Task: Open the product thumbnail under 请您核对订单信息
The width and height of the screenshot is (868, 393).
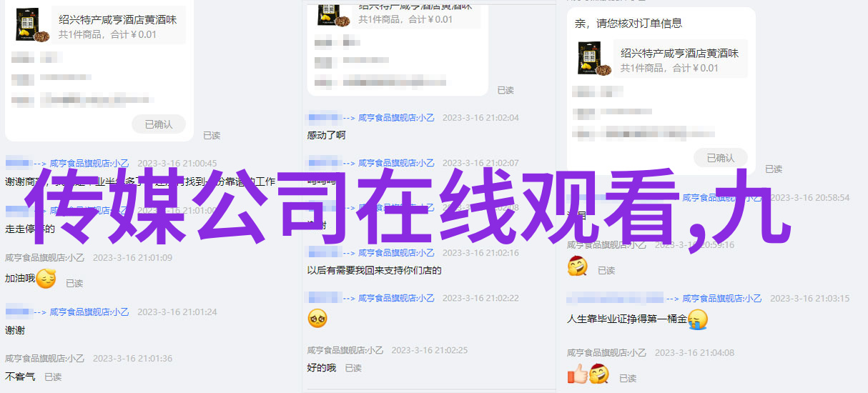Action: pyautogui.click(x=595, y=59)
